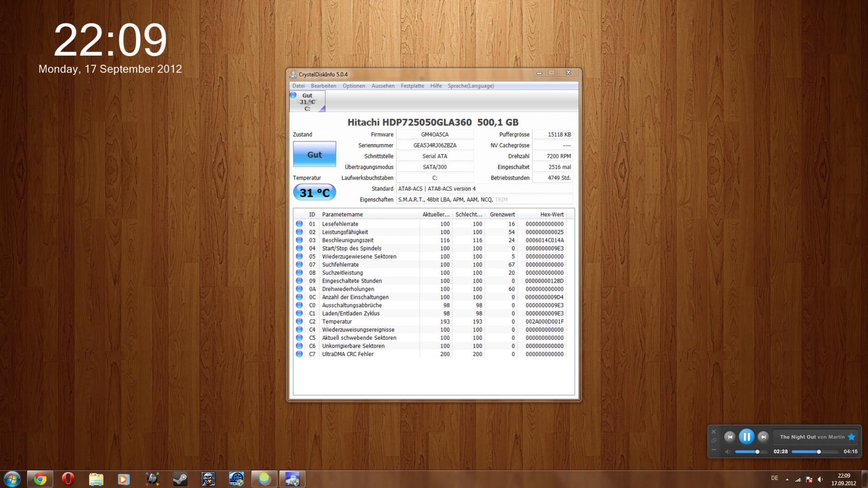The width and height of the screenshot is (868, 488).
Task: Click the 31 °C temperature button
Action: pos(314,193)
